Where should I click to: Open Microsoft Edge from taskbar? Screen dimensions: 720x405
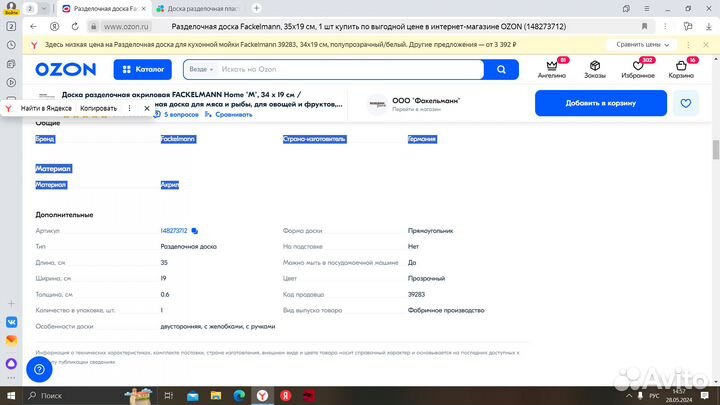pyautogui.click(x=239, y=395)
